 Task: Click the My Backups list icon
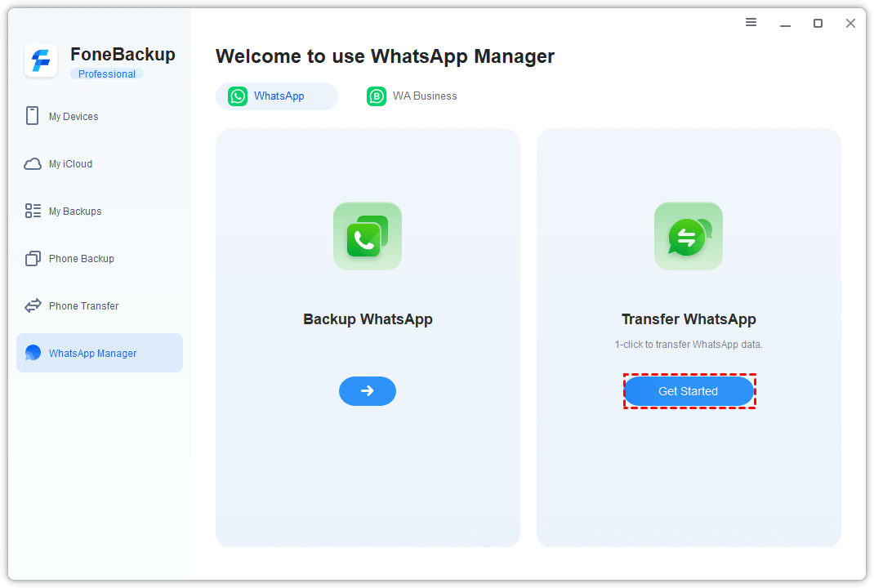pos(33,211)
